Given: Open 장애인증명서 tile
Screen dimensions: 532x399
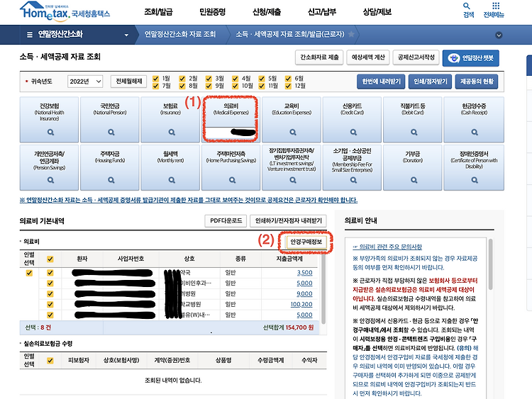Looking at the screenshot, I should click(474, 167).
